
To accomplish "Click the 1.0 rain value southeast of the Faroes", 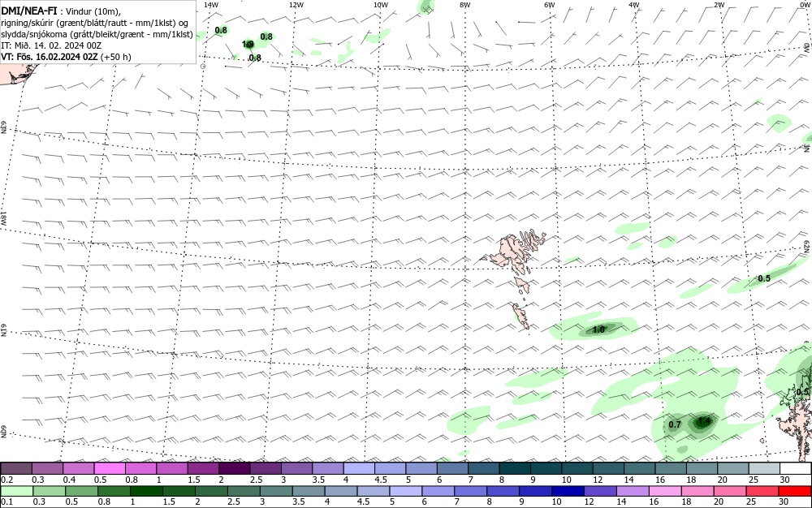I will (598, 329).
